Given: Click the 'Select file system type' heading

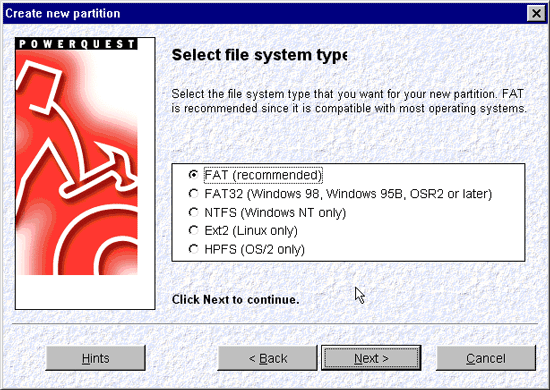Looking at the screenshot, I should pos(259,55).
